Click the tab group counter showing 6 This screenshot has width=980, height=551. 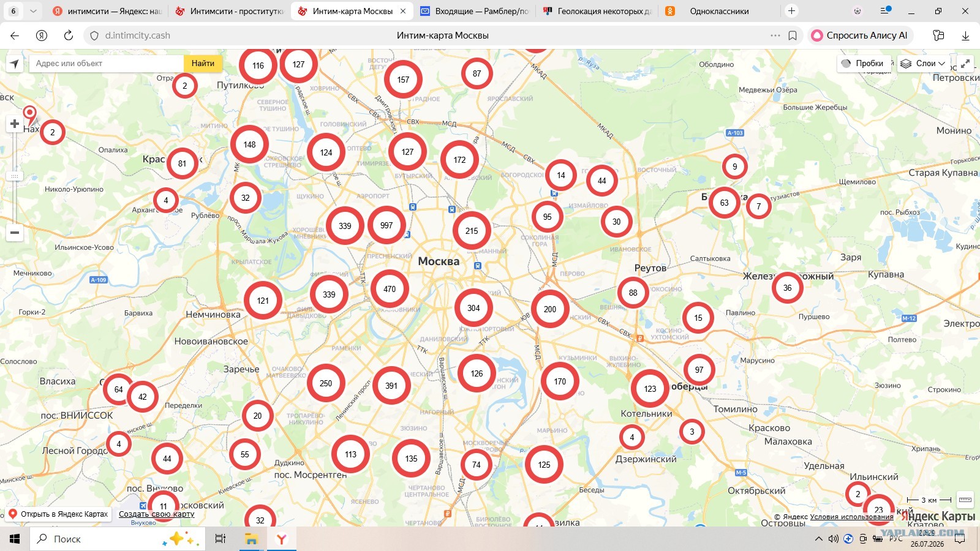tap(13, 11)
